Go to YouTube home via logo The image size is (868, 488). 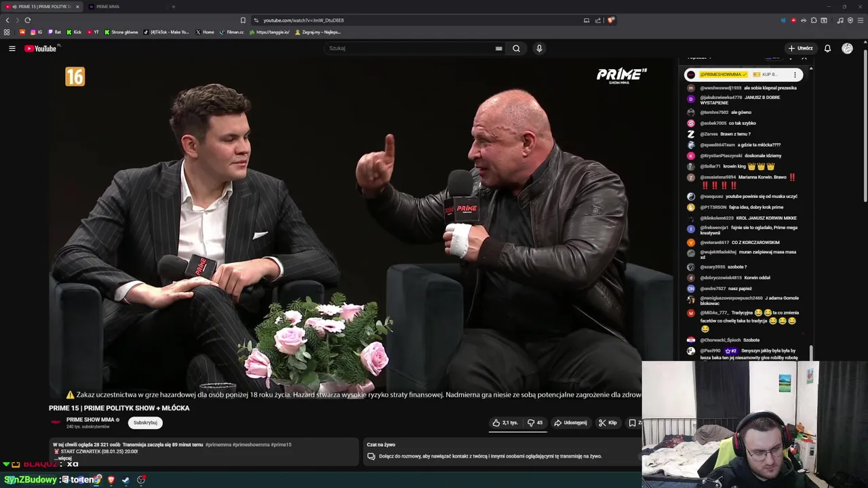tap(41, 48)
